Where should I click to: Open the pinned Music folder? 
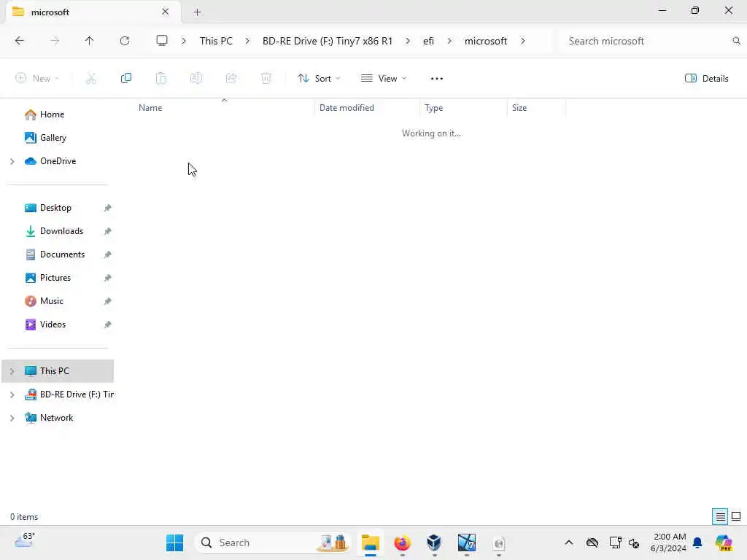coord(52,301)
